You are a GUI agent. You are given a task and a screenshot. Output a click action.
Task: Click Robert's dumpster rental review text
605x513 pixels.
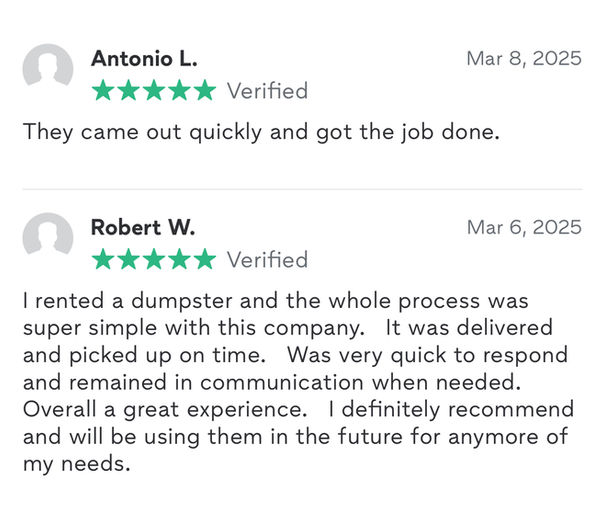tap(298, 383)
